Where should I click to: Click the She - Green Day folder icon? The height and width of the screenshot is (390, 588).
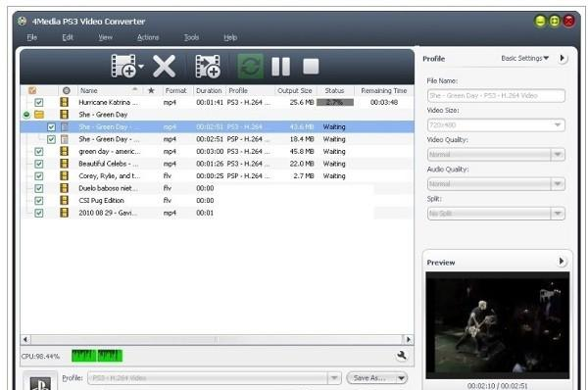(x=39, y=115)
